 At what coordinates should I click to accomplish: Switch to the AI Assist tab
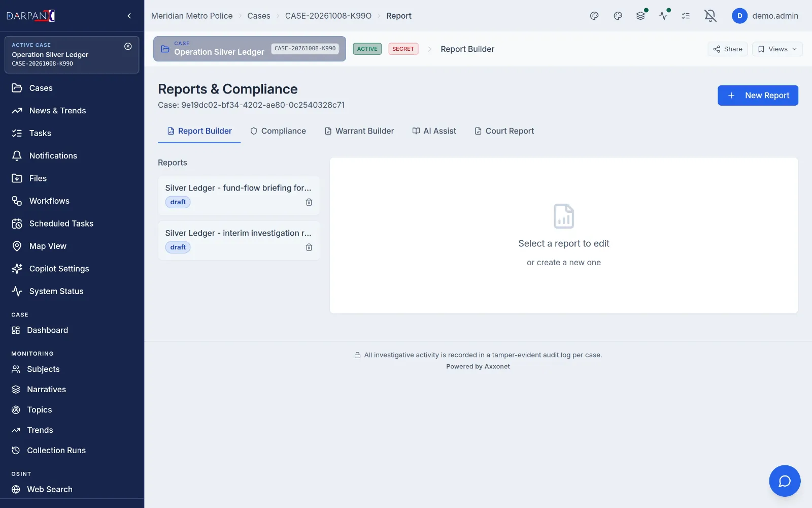click(x=434, y=131)
